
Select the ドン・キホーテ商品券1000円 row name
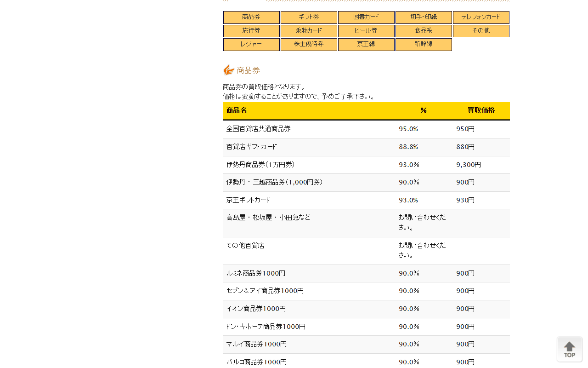[266, 327]
